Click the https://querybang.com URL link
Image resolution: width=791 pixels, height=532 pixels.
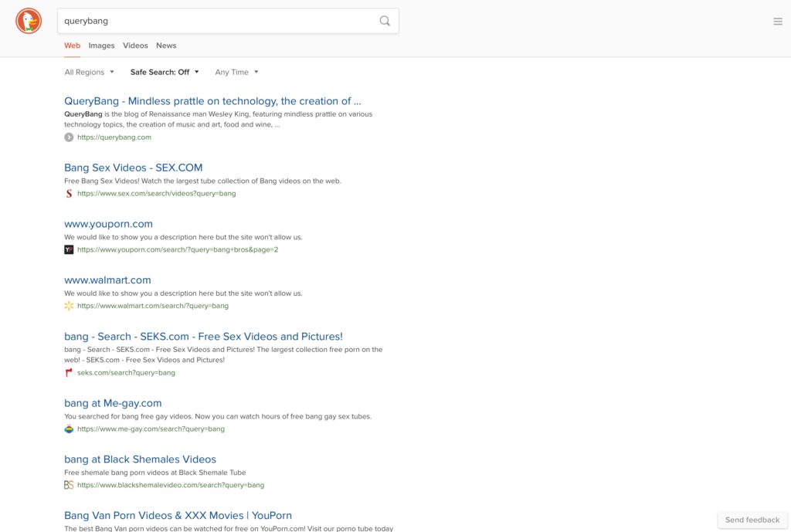[x=114, y=137]
